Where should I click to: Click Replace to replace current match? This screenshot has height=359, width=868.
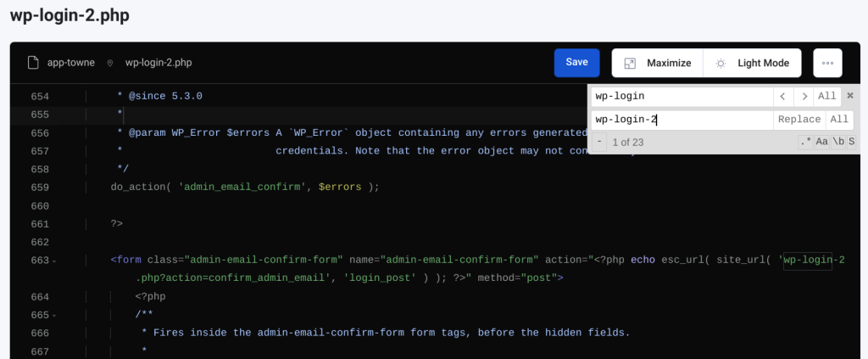pos(798,120)
